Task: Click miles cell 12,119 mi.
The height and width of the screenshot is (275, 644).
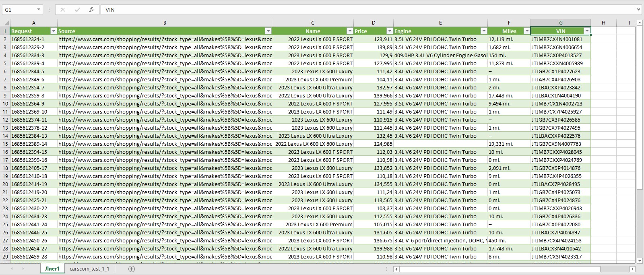Action: [x=509, y=39]
